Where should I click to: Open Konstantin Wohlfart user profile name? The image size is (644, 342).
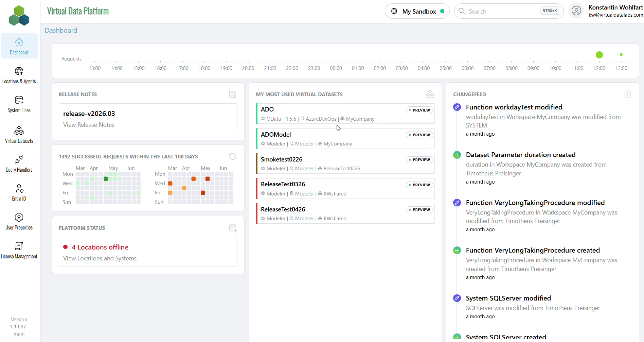coord(615,7)
